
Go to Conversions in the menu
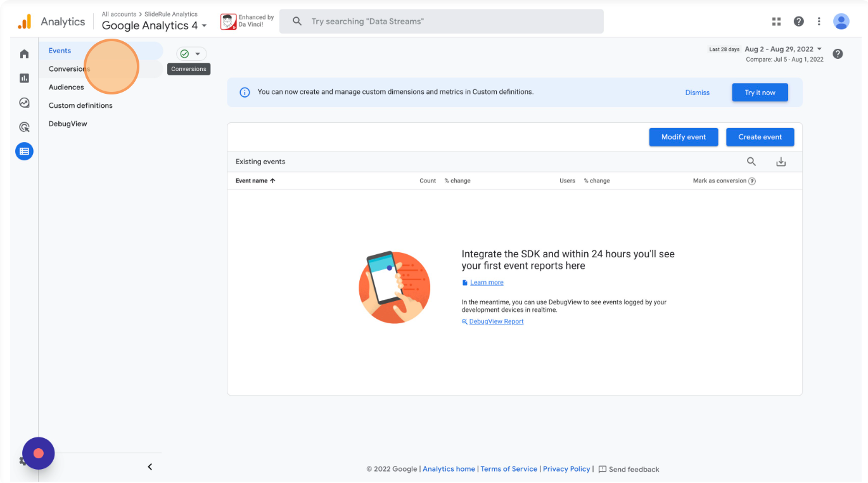point(69,69)
